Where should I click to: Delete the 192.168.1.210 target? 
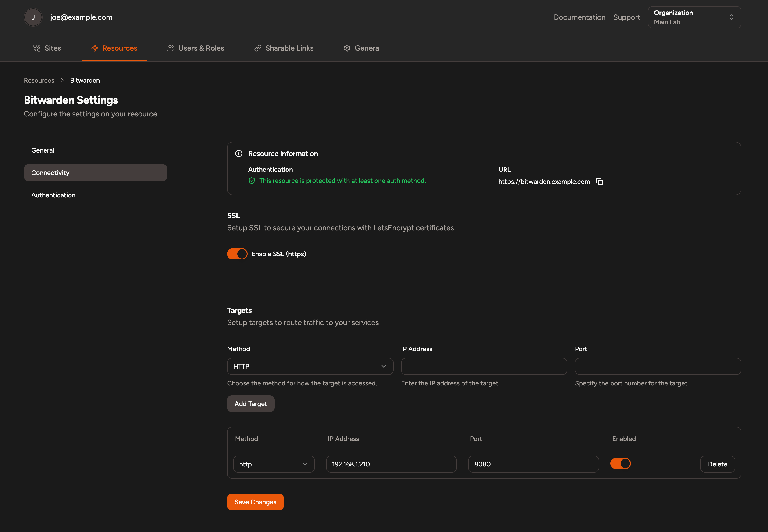717,464
